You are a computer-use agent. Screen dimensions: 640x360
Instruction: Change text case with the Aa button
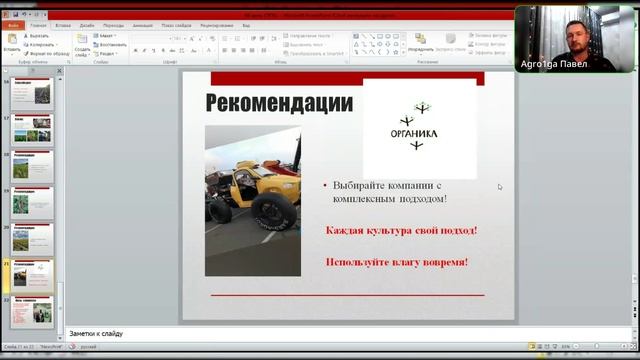194,50
